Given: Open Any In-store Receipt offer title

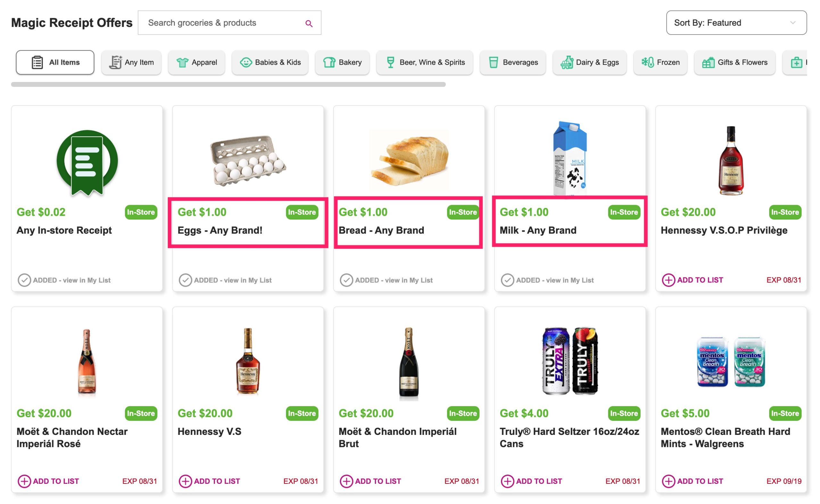Looking at the screenshot, I should [64, 230].
